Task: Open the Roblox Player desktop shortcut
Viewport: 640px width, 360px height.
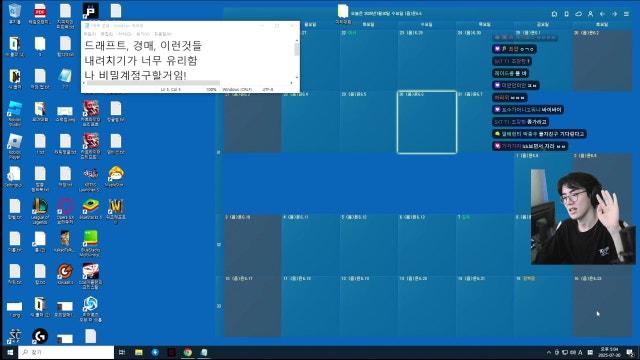Action: tap(14, 146)
